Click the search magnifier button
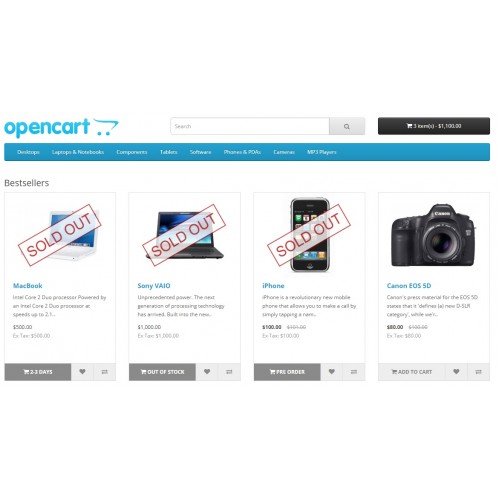500x500 pixels. coord(347,126)
